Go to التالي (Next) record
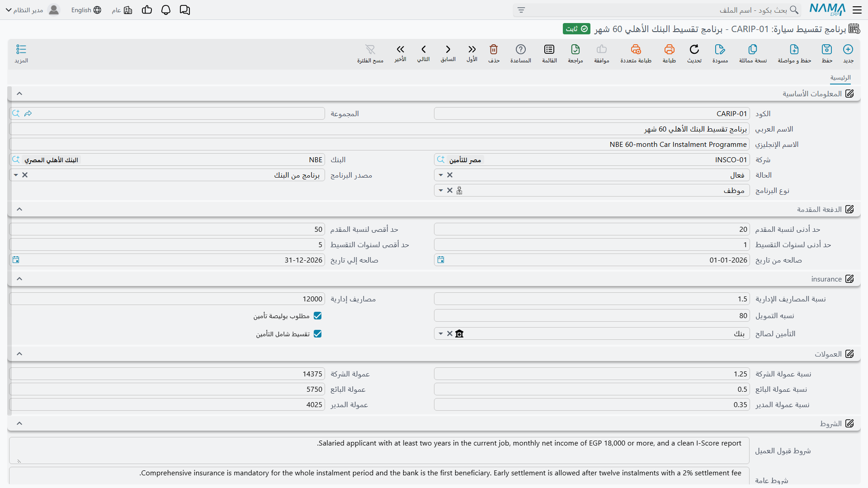The height and width of the screenshot is (488, 868). point(424,49)
